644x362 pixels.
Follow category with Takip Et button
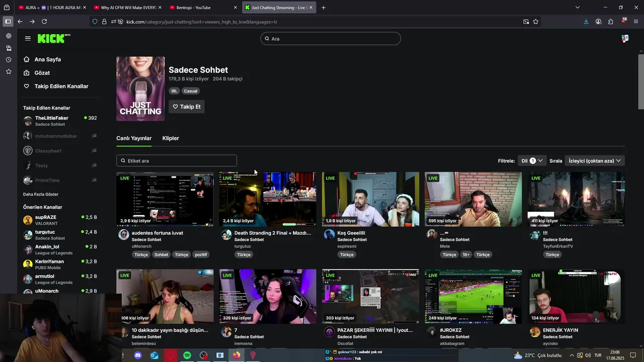(187, 107)
